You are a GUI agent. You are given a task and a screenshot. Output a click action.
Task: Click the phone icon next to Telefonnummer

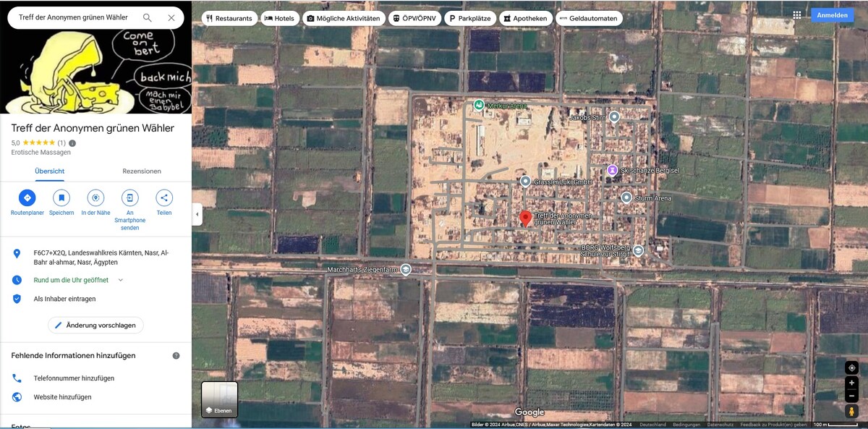[17, 378]
